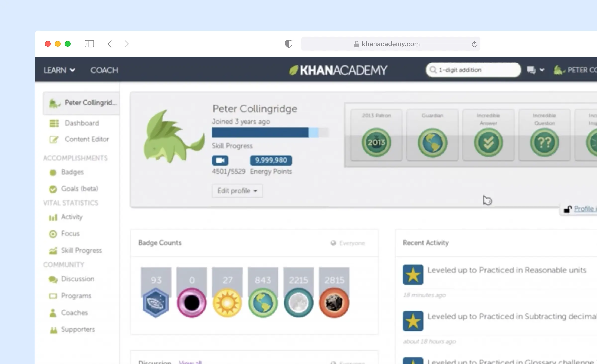Click the search field showing 1-digit addition
The width and height of the screenshot is (597, 364).
click(x=473, y=70)
